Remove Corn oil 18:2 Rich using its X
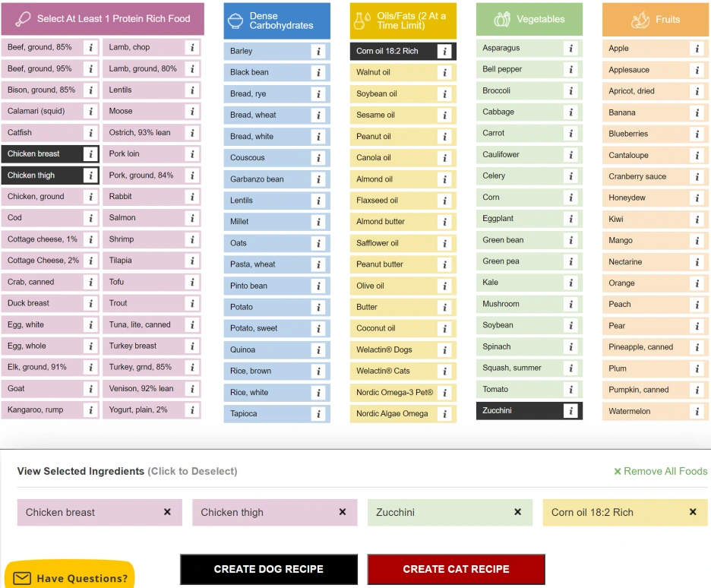This screenshot has width=711, height=588. (x=693, y=512)
